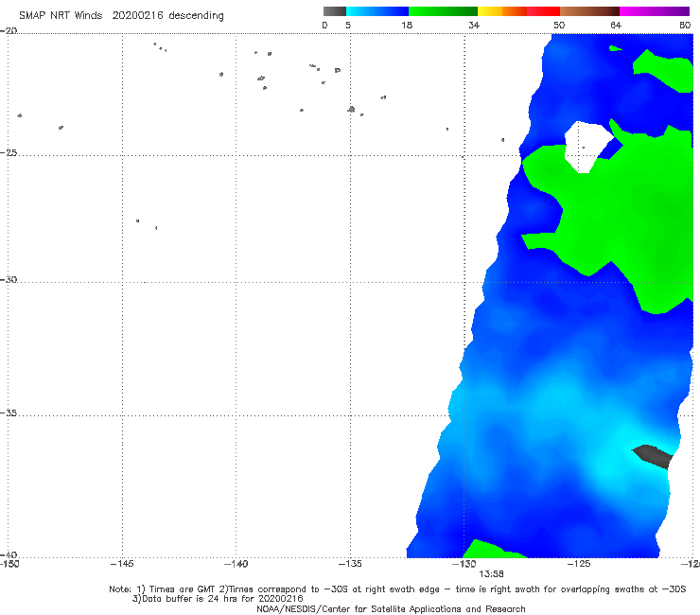Click the white data gap inside the swath
The image size is (700, 615).
586,145
